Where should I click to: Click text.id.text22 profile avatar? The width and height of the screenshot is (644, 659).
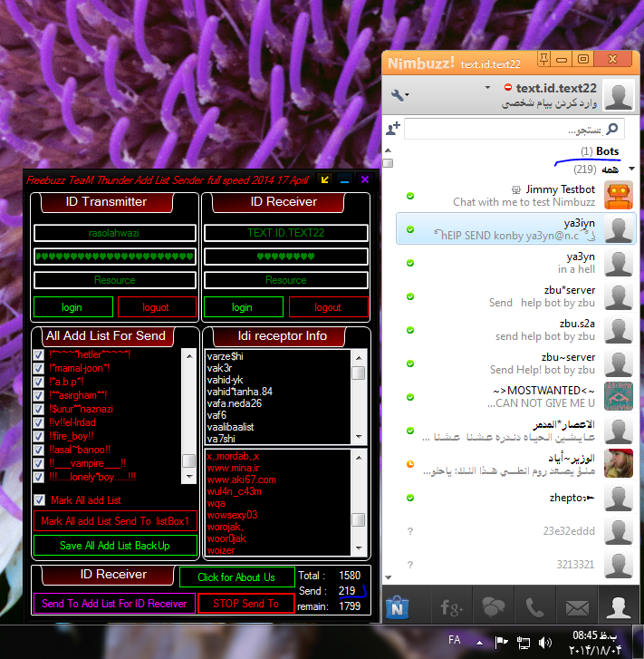tap(619, 95)
